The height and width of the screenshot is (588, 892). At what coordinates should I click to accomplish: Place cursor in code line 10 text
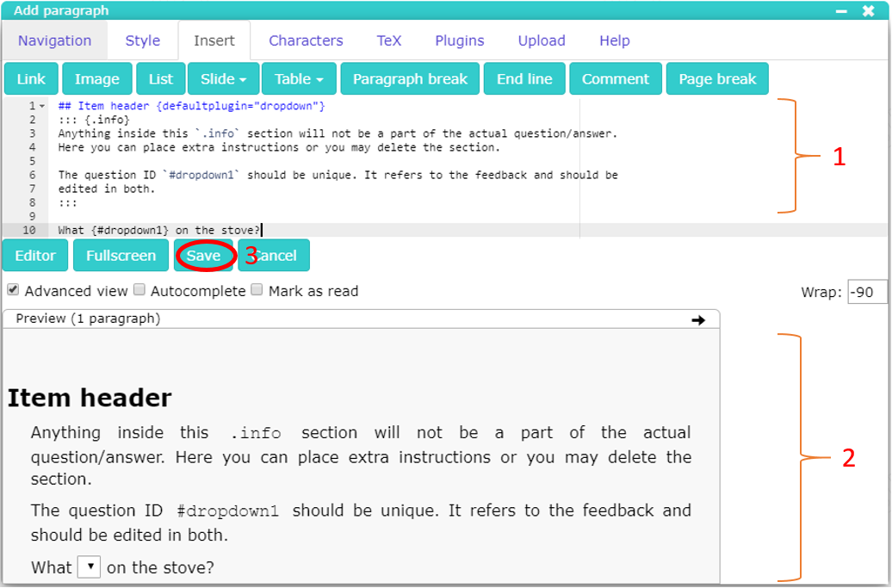pos(158,231)
